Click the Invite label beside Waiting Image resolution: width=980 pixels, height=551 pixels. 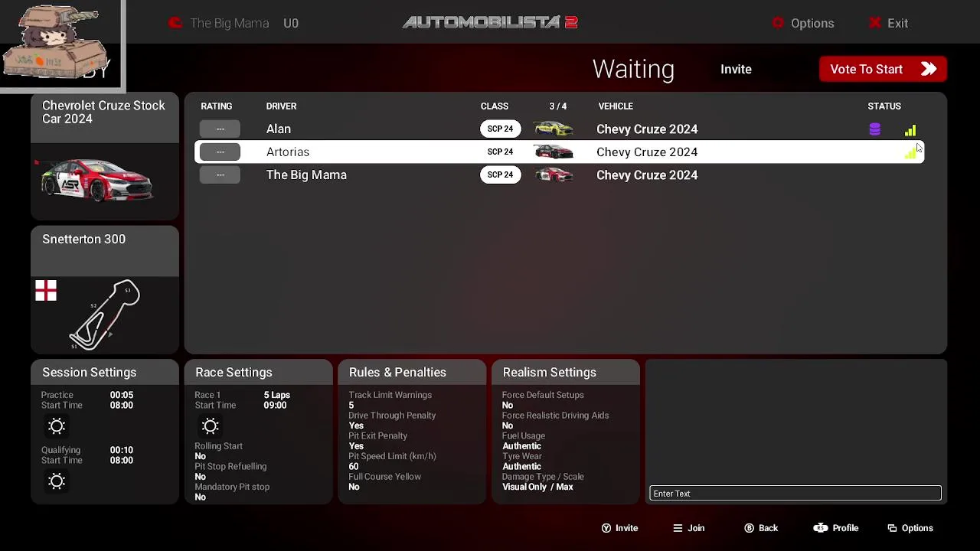coord(736,69)
